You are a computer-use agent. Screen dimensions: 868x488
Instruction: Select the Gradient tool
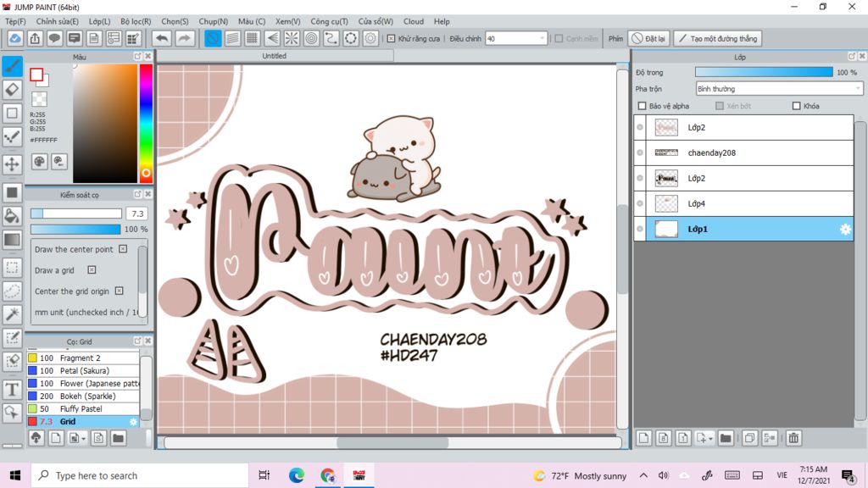(x=12, y=240)
